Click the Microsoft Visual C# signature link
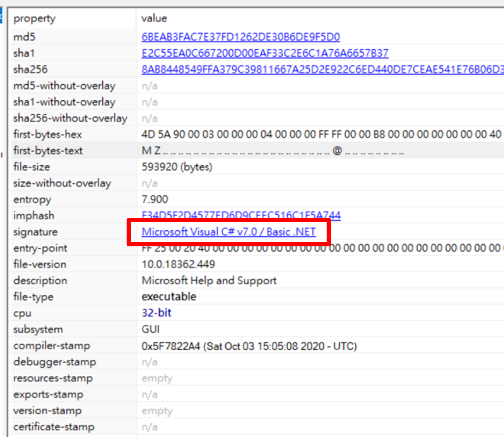Screen dimensions: 504x437 (x=229, y=232)
